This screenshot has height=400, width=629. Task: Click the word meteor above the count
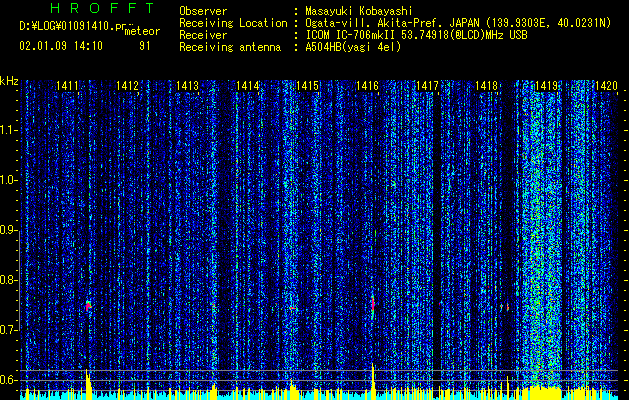pos(142,31)
